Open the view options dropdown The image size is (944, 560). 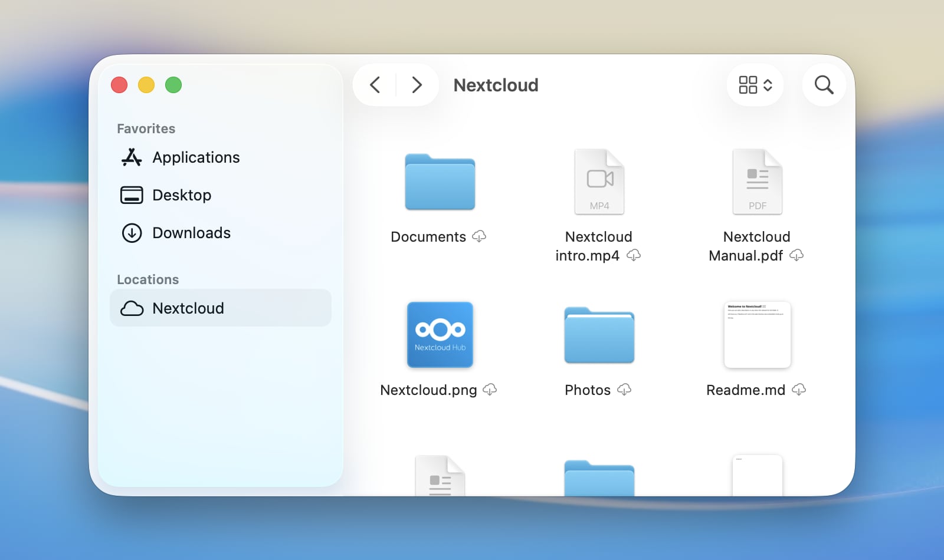point(755,85)
